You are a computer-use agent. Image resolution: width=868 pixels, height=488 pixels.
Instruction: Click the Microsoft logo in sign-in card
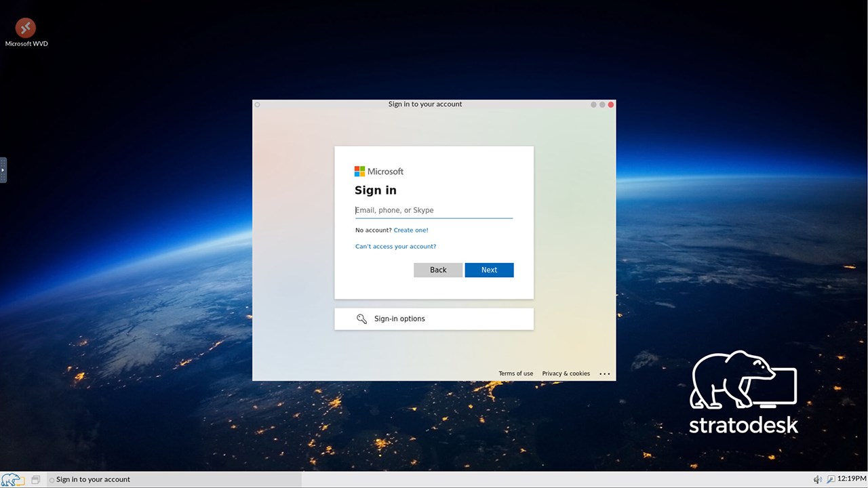[379, 171]
